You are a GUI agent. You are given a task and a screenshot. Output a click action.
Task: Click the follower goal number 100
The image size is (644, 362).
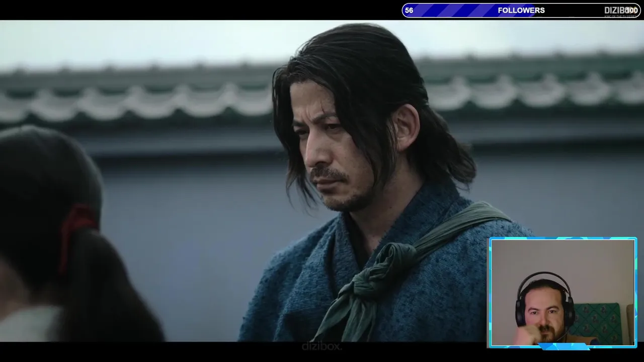coord(631,11)
